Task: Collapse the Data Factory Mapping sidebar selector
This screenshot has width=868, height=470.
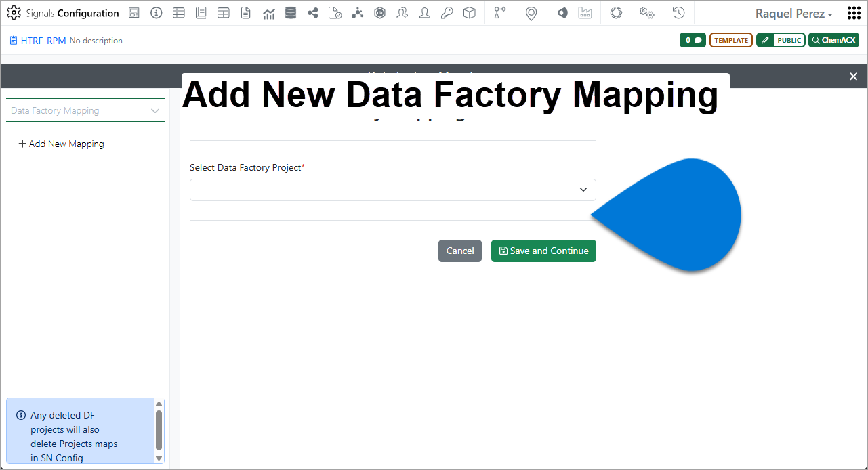Action: [x=85, y=110]
